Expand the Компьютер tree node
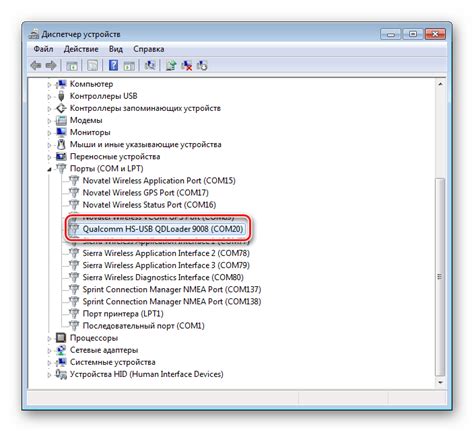474x432 pixels. [49, 85]
